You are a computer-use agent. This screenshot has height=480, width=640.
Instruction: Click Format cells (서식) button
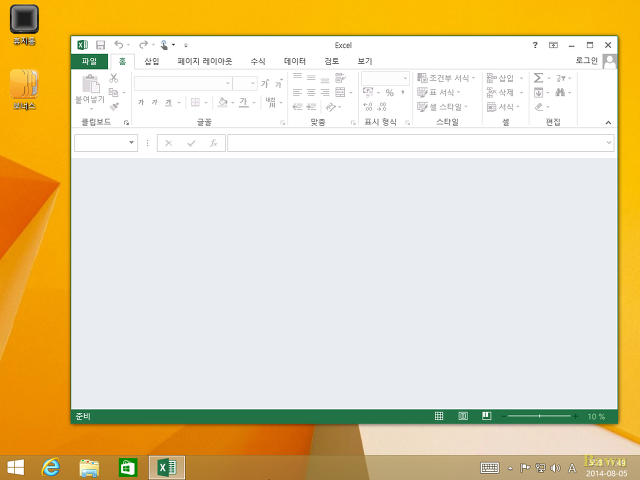[504, 107]
